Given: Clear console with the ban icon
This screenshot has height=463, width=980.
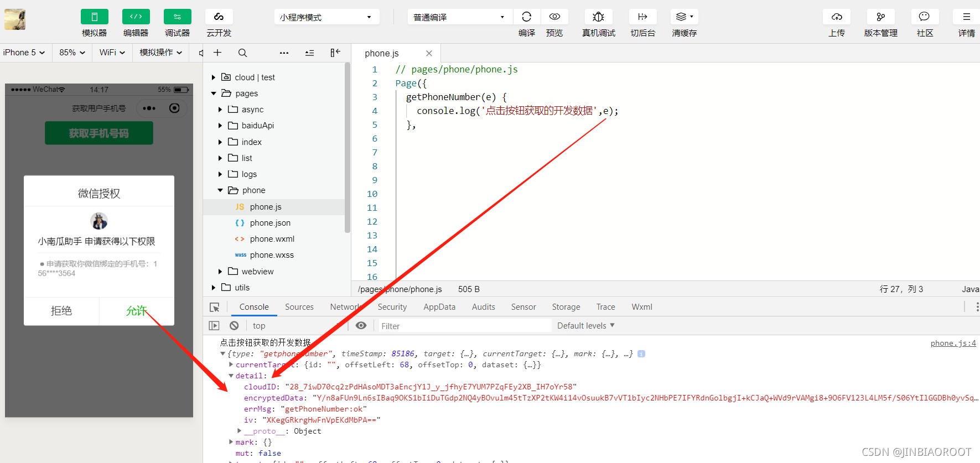Looking at the screenshot, I should pos(234,326).
